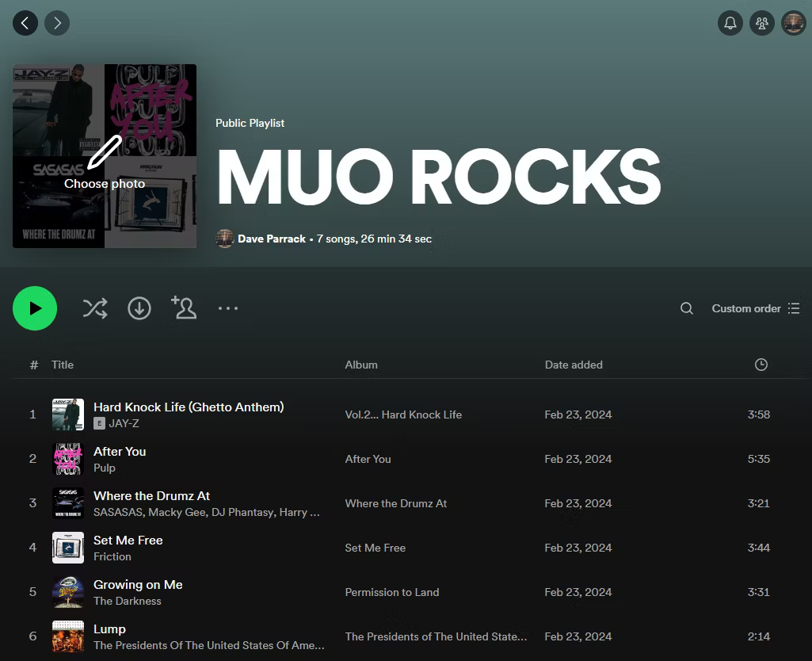
Task: Open the Custom order sorting dropdown
Action: tap(745, 308)
